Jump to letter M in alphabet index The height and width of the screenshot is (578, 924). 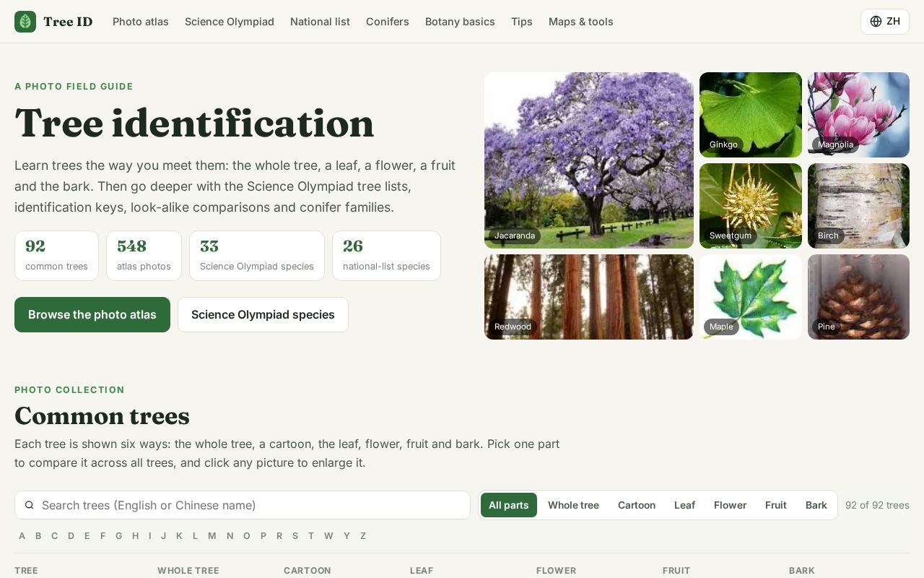212,535
